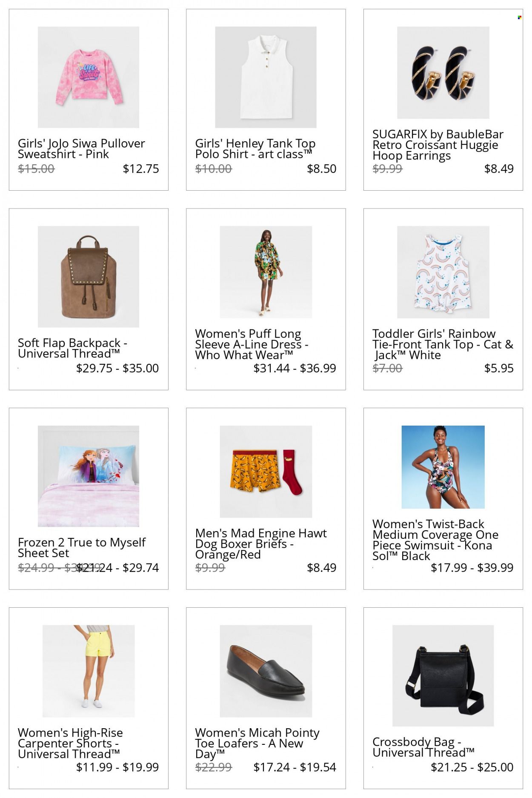The width and height of the screenshot is (532, 798).
Task: Open Men's Mad Engine Hawt Dog Boxer Briefs link
Action: (x=261, y=543)
